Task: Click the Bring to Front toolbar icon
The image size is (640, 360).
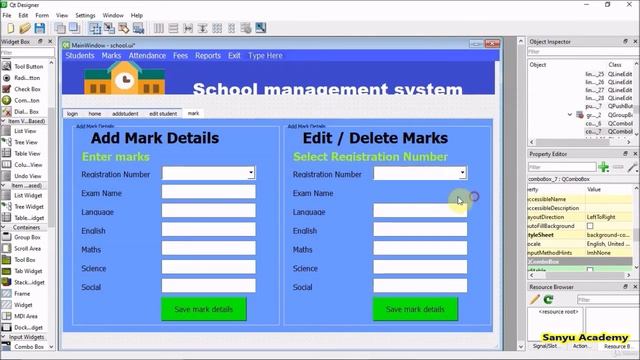Action: pos(74,28)
